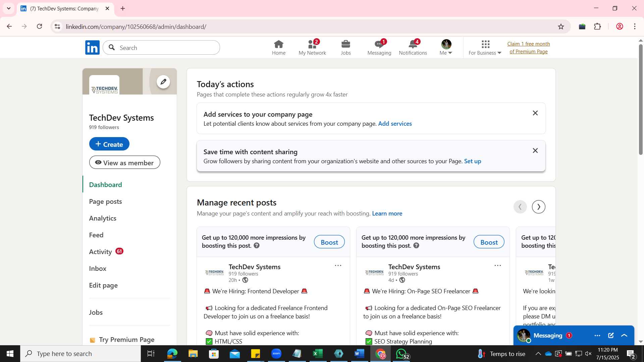The image size is (644, 362).
Task: Boost the On-Page SEO Freelancer post
Action: click(x=489, y=242)
